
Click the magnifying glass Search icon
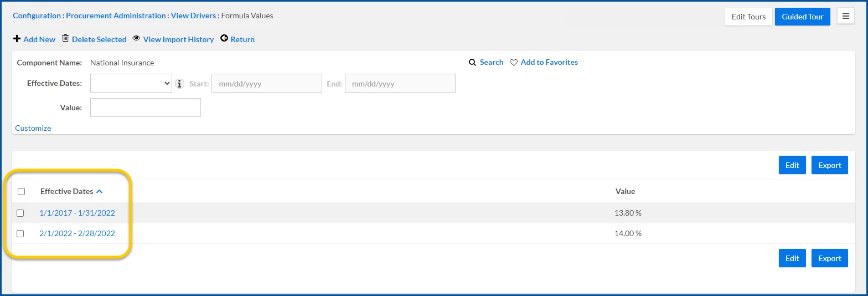(472, 63)
